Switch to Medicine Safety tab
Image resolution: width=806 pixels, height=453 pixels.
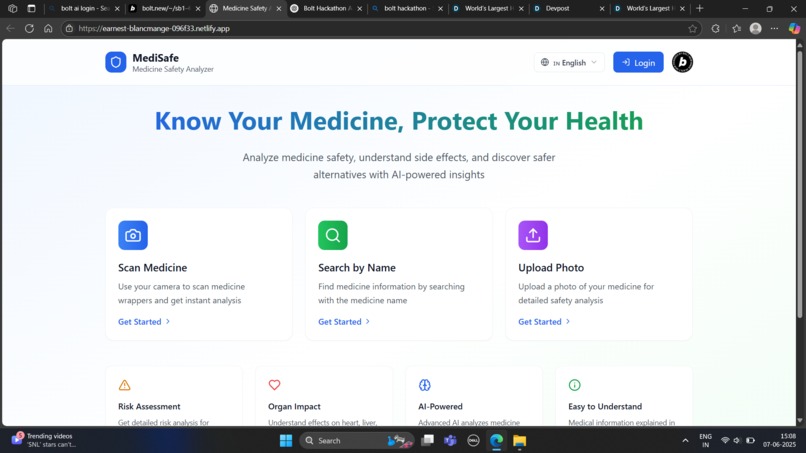coord(245,8)
